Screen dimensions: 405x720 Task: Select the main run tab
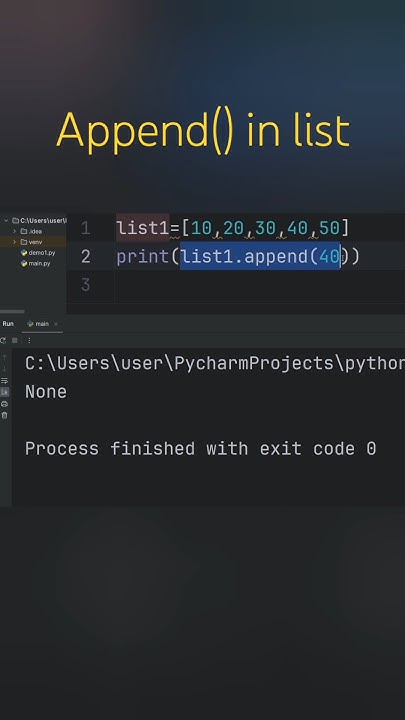[38, 324]
